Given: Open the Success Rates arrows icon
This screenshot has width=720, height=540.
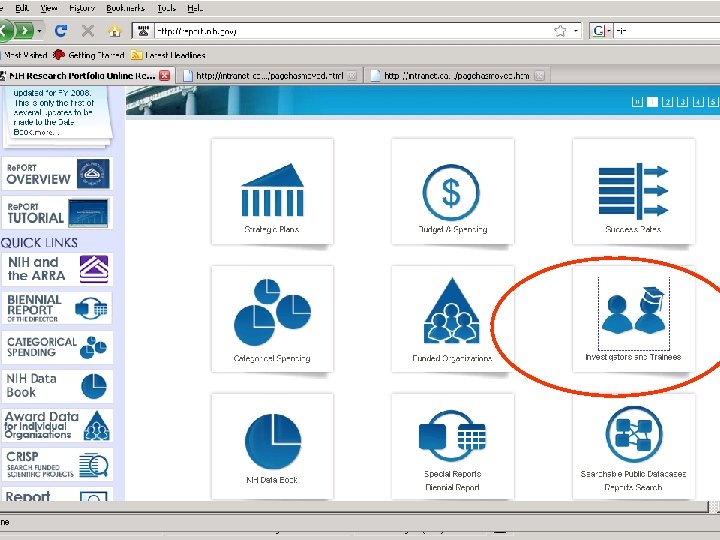Looking at the screenshot, I should tap(633, 191).
